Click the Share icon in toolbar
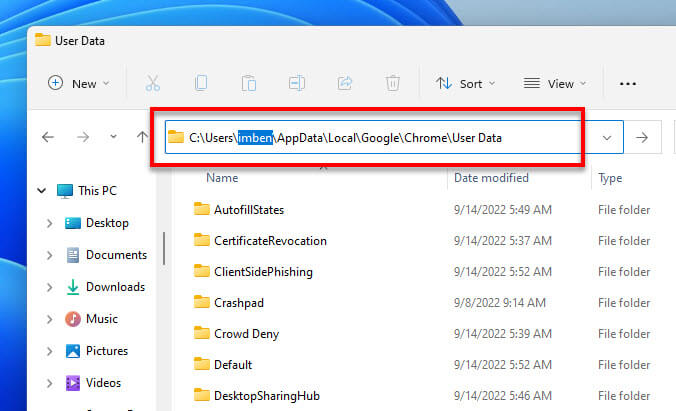The image size is (676, 411). (344, 83)
